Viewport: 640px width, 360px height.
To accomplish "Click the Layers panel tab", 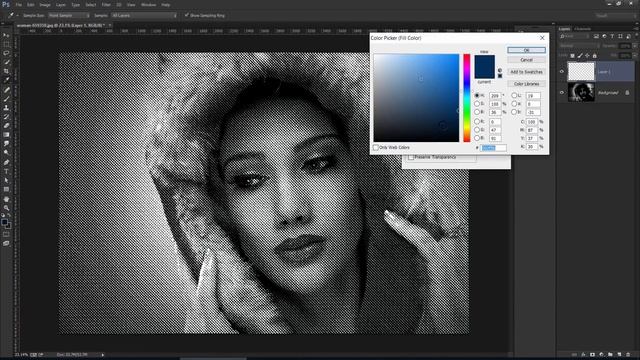I will coord(564,29).
